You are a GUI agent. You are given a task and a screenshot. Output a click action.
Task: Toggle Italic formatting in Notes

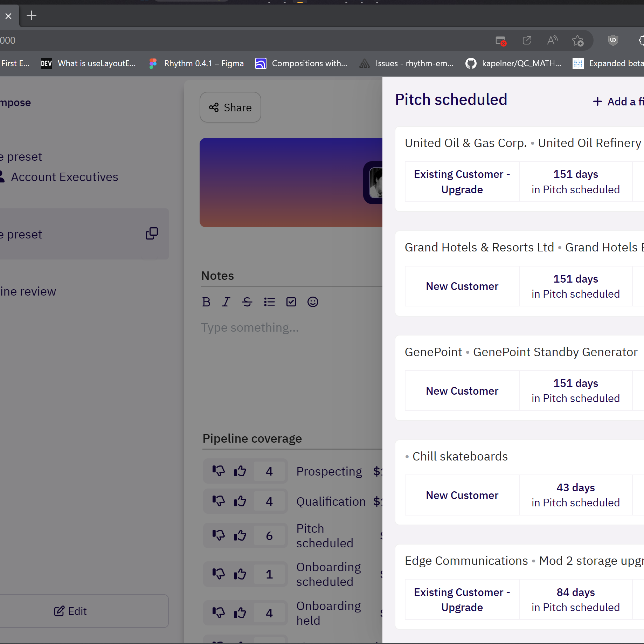(x=226, y=302)
